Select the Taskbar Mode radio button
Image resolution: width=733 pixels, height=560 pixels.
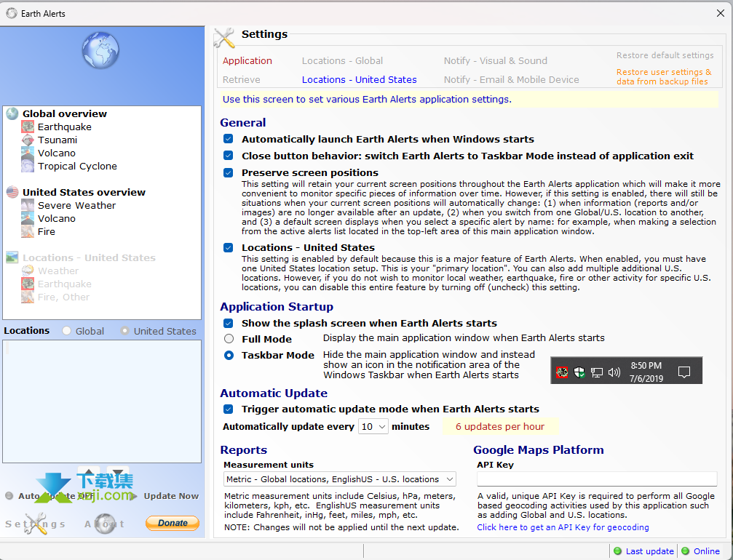point(229,355)
